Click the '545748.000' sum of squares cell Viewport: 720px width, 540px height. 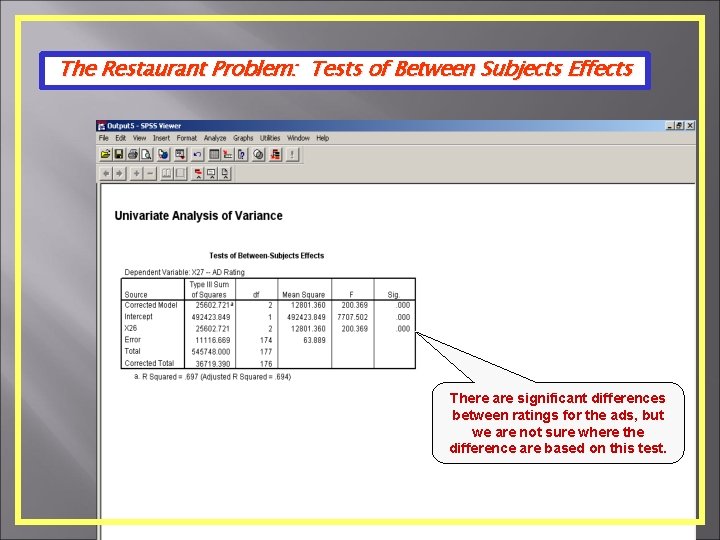[211, 352]
